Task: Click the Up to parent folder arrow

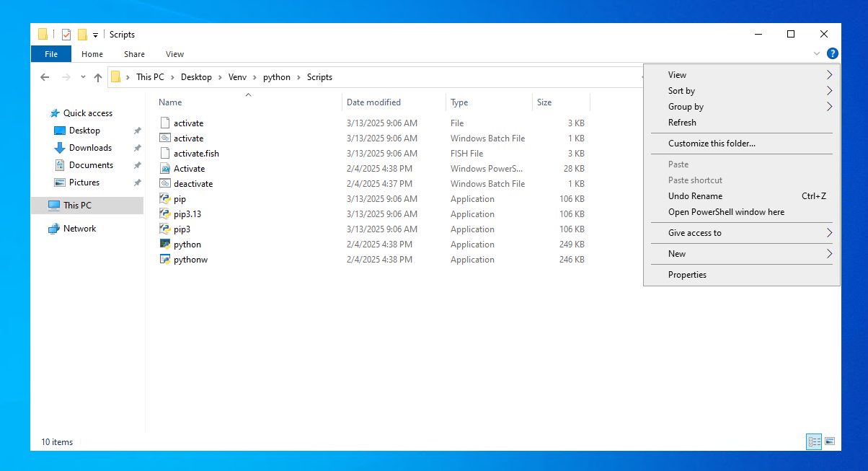Action: pyautogui.click(x=97, y=76)
